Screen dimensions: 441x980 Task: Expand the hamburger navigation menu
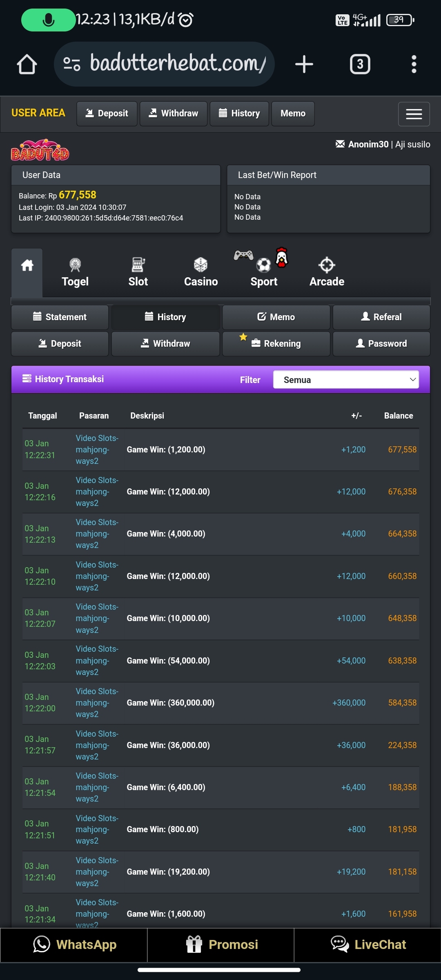point(414,114)
